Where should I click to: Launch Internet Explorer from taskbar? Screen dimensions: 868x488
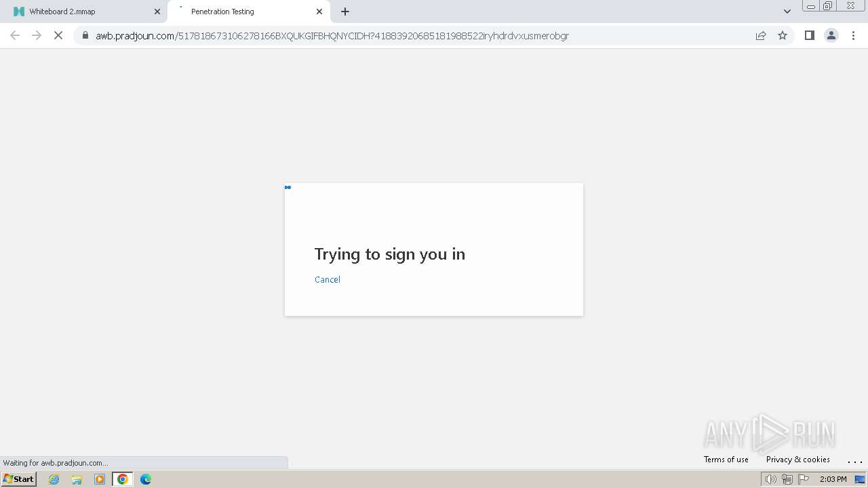pos(54,479)
